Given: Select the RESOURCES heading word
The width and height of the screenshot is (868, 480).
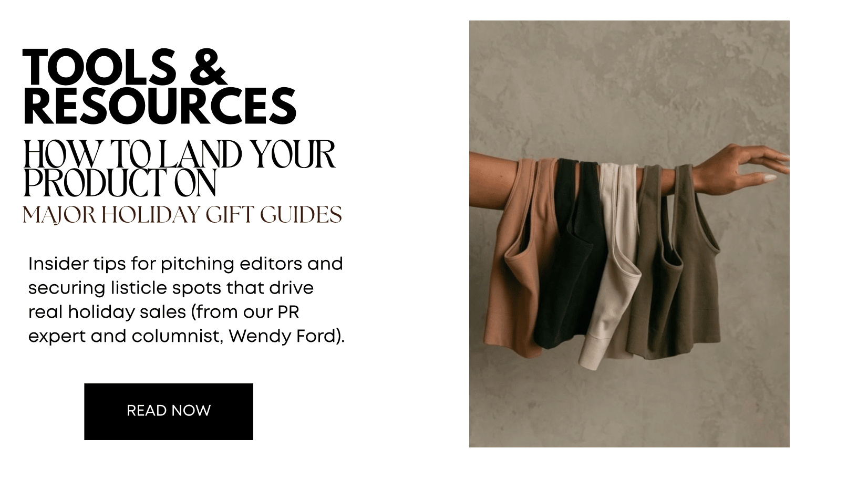Looking at the screenshot, I should pos(160,106).
